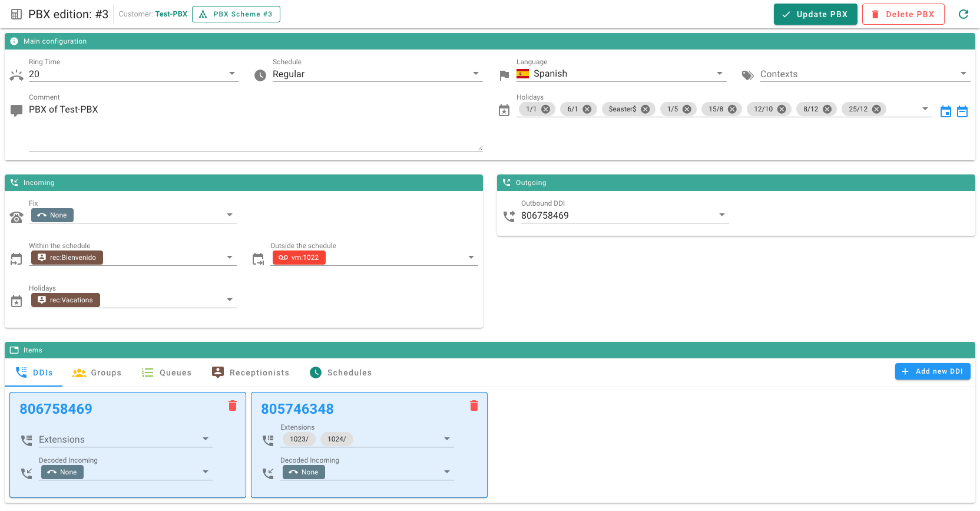980x511 pixels.
Task: Click the 1024/ extension chip
Action: [x=337, y=439]
